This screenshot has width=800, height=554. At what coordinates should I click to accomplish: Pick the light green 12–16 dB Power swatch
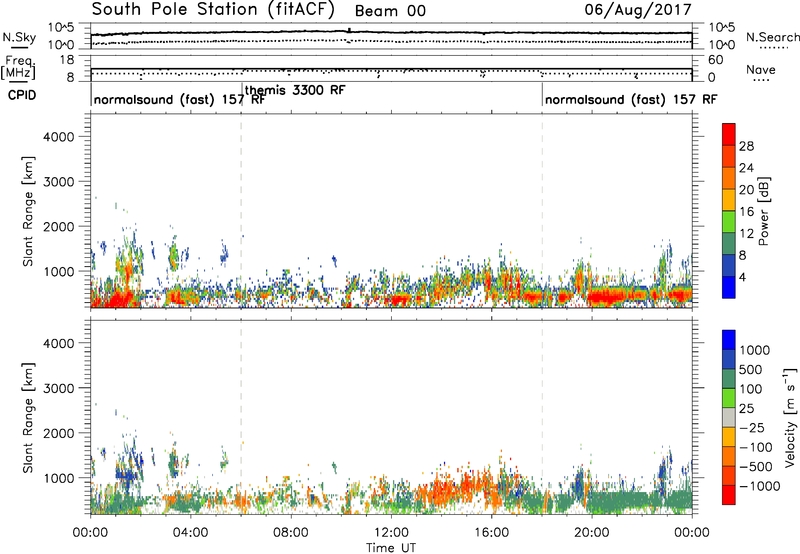tap(729, 222)
